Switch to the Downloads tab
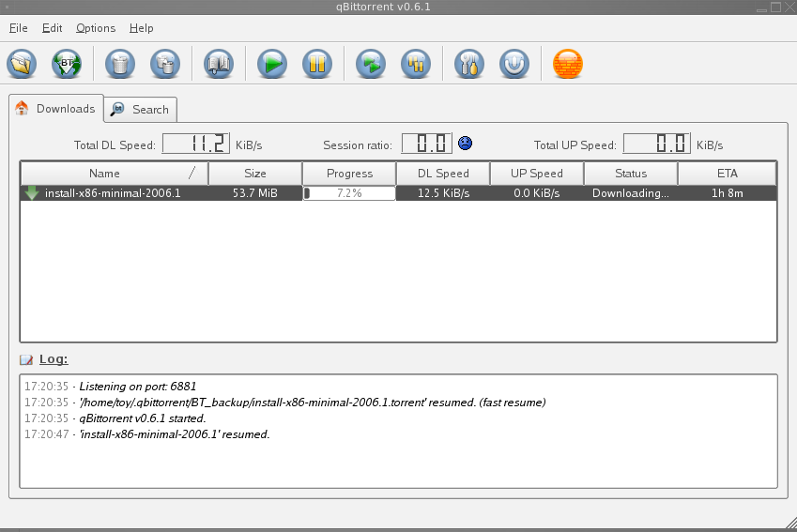The height and width of the screenshot is (532, 797). click(56, 109)
